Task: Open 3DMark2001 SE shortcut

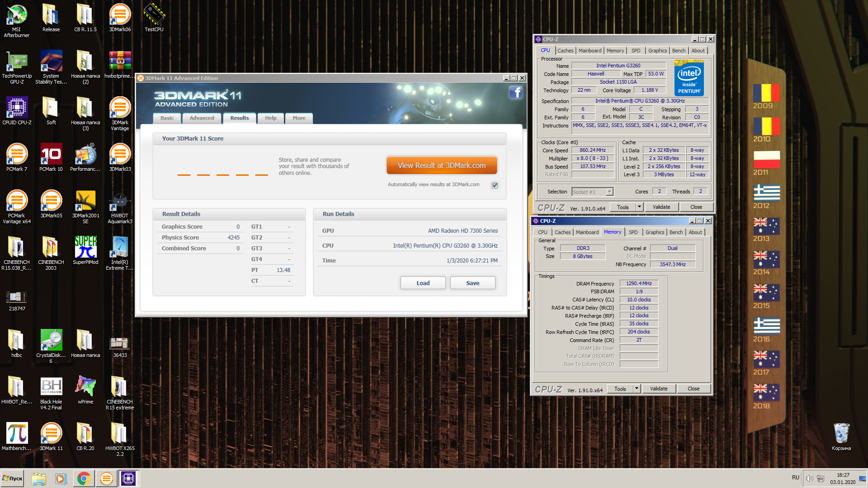Action: [x=85, y=206]
